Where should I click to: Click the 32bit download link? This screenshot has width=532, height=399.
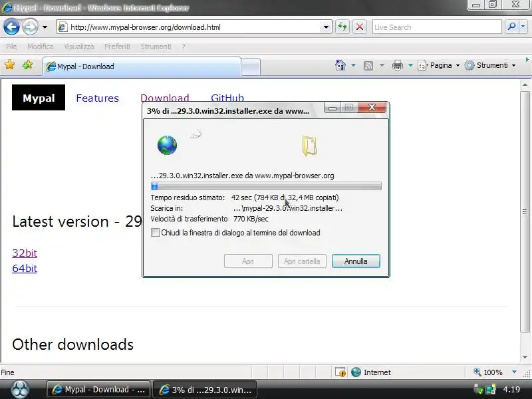pos(25,253)
